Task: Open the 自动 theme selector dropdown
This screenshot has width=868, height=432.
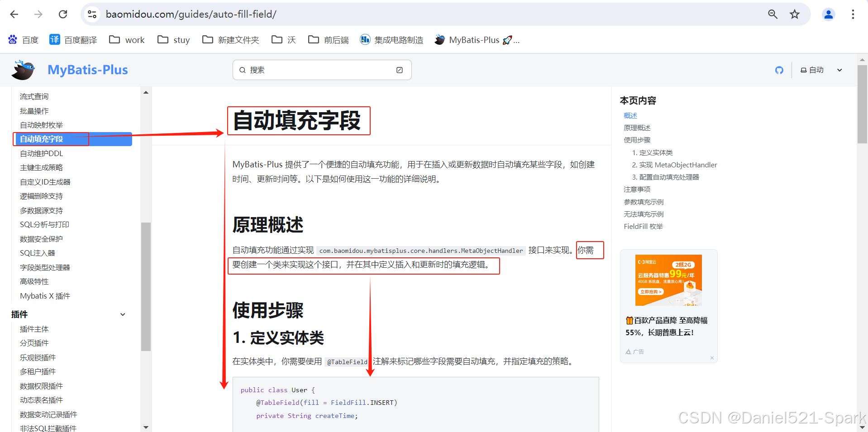Action: 821,70
